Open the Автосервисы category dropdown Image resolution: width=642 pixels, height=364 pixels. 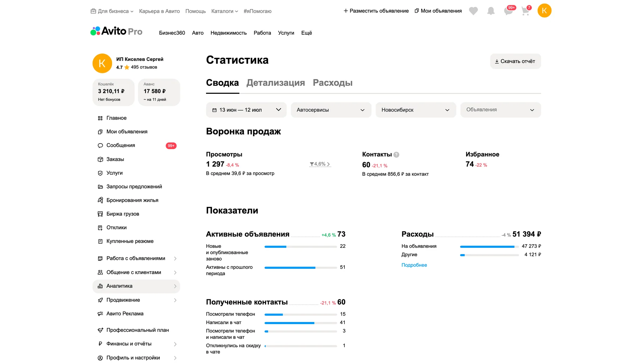coord(331,110)
